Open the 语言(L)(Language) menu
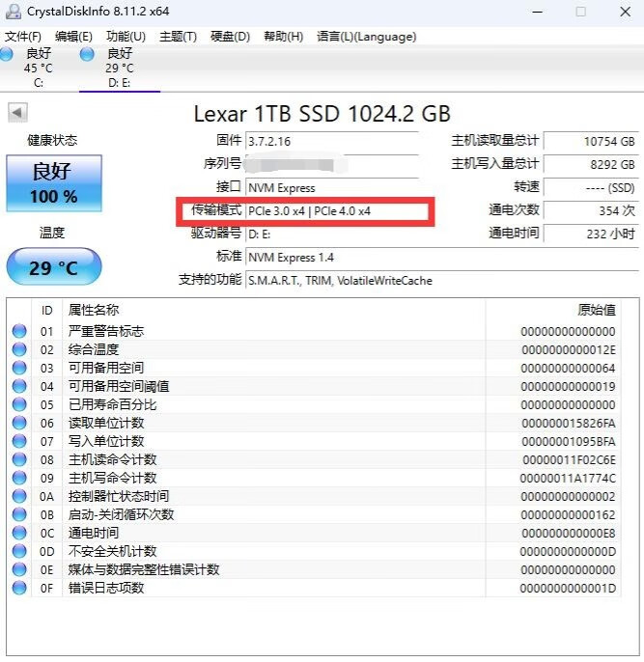The width and height of the screenshot is (644, 662). click(x=366, y=37)
